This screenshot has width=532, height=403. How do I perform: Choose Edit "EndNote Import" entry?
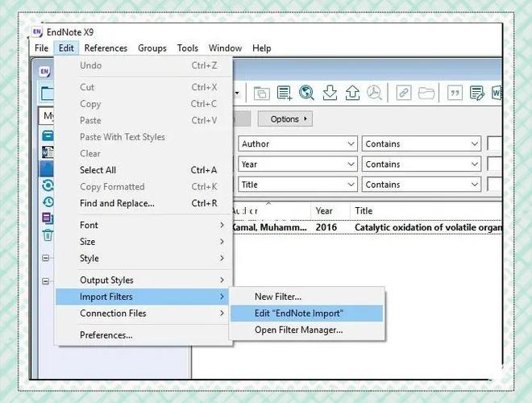tap(307, 313)
